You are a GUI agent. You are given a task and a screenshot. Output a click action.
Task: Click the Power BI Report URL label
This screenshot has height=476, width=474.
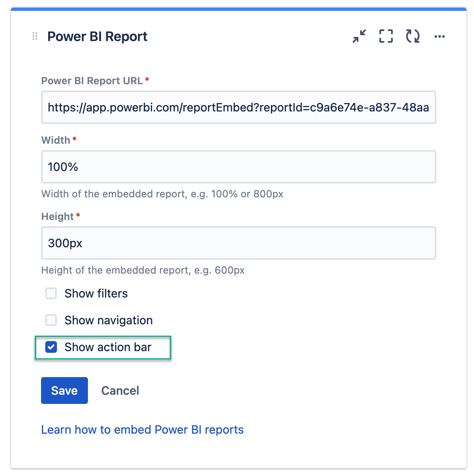pos(92,81)
